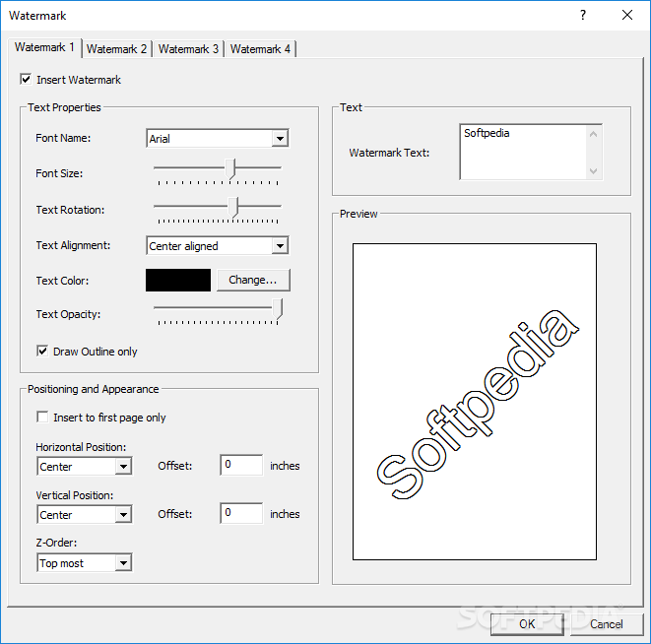Click the black Text Color swatch
The width and height of the screenshot is (651, 644).
[178, 281]
